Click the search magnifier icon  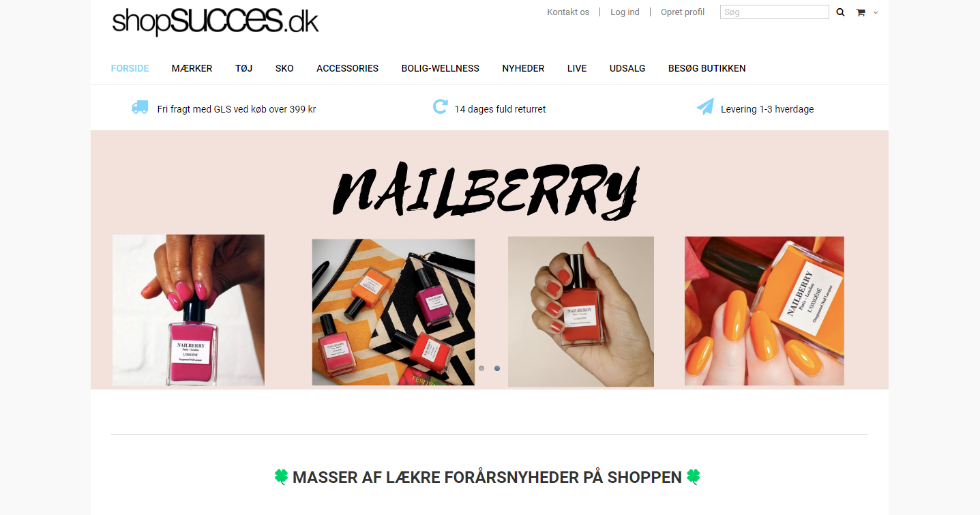(840, 12)
